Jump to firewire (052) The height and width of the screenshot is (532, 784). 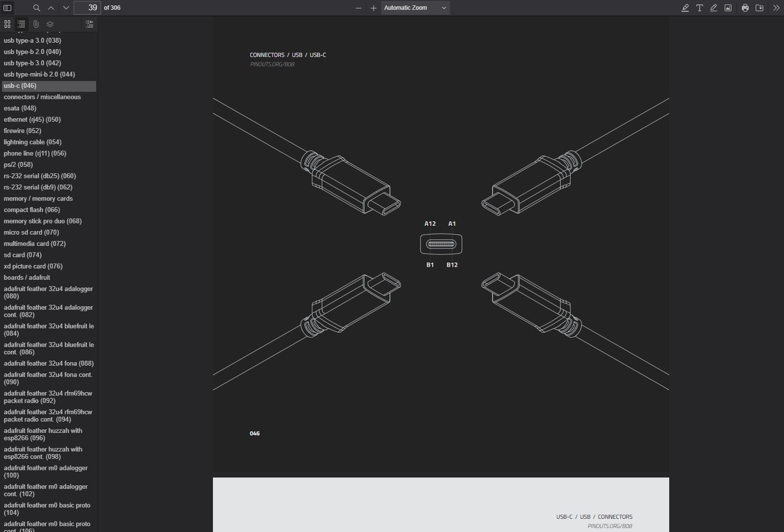23,131
